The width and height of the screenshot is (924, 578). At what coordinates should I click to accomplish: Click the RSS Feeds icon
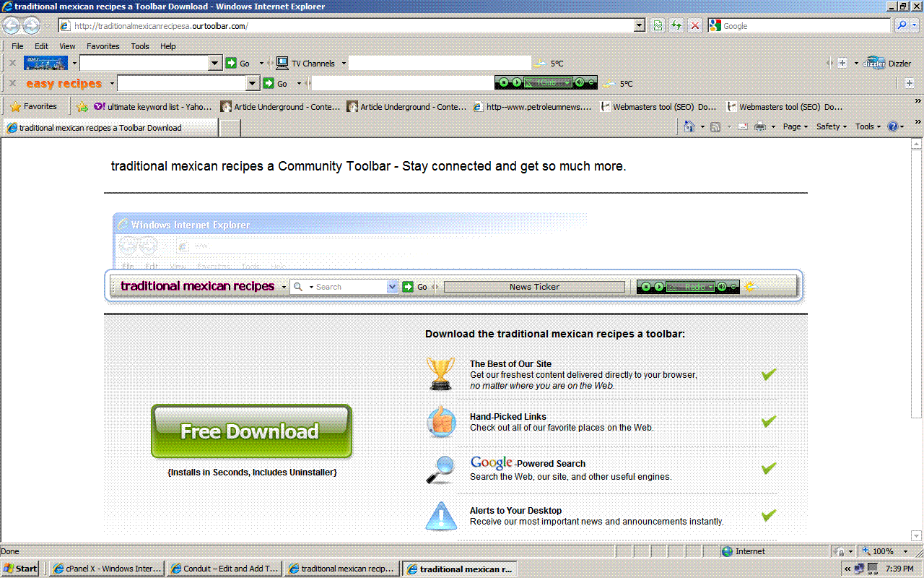[x=715, y=126]
